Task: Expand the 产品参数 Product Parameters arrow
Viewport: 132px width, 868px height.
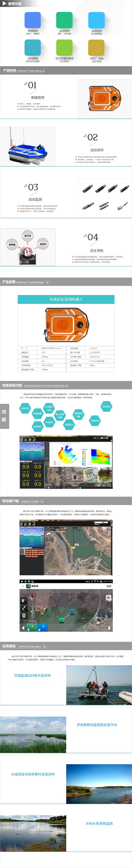Action: point(47,282)
